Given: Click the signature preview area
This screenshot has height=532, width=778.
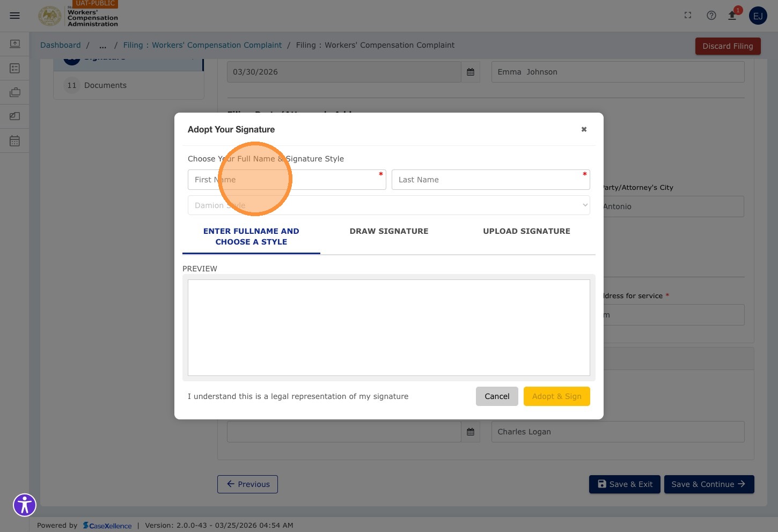Looking at the screenshot, I should 389,328.
